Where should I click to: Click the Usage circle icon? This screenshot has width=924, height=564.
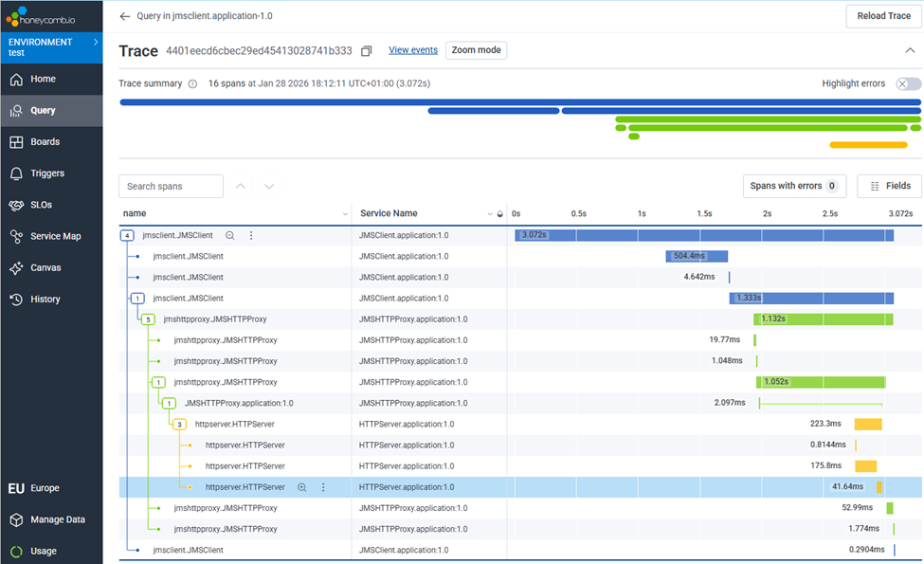16,551
